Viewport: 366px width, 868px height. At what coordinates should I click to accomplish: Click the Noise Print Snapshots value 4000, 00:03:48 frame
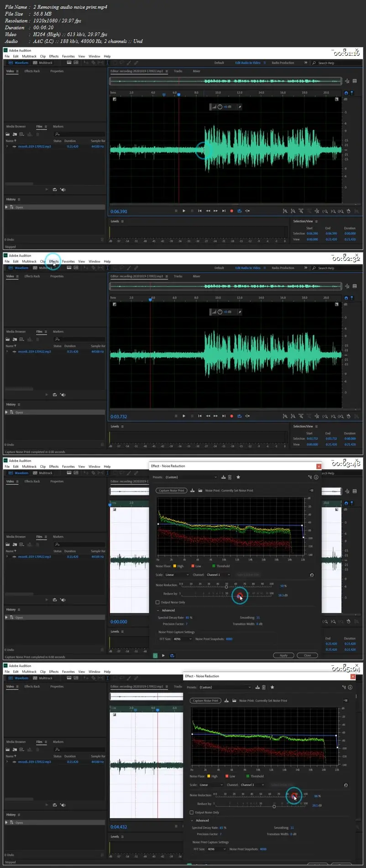pyautogui.click(x=229, y=639)
